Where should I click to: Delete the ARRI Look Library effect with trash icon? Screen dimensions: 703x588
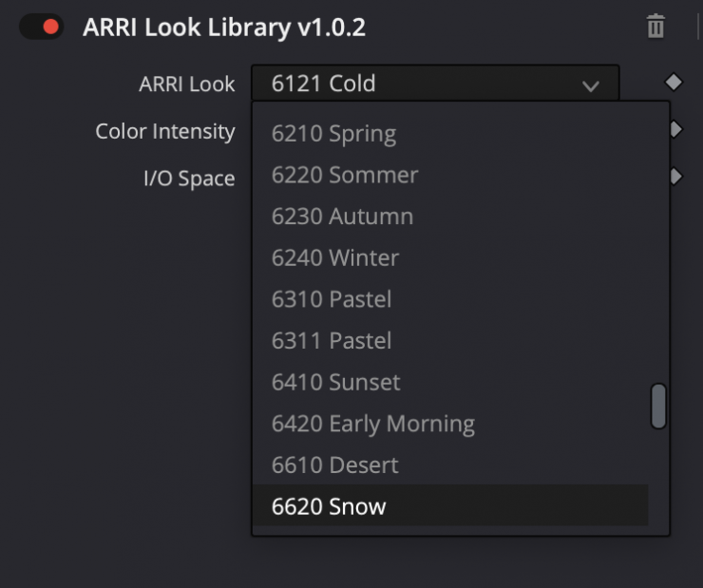pyautogui.click(x=655, y=27)
